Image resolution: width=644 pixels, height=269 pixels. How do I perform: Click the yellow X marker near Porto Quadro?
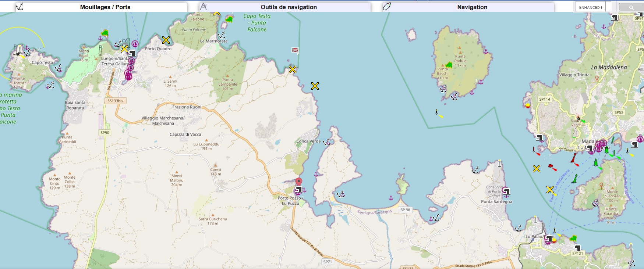pyautogui.click(x=166, y=40)
